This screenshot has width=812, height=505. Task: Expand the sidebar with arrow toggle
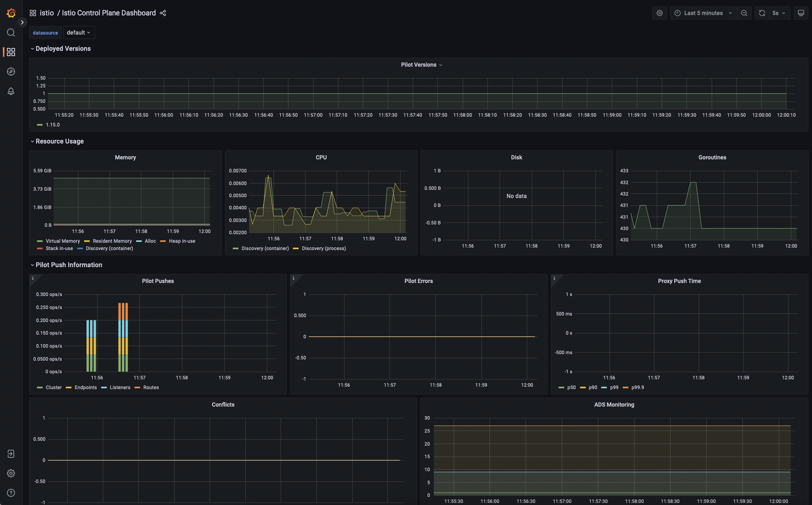pos(22,22)
